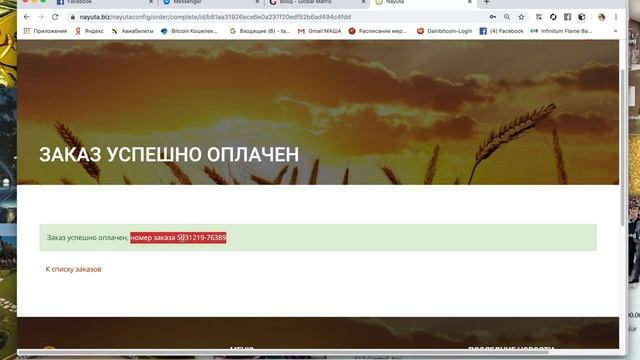Open the Chrome profile avatar

point(601,17)
